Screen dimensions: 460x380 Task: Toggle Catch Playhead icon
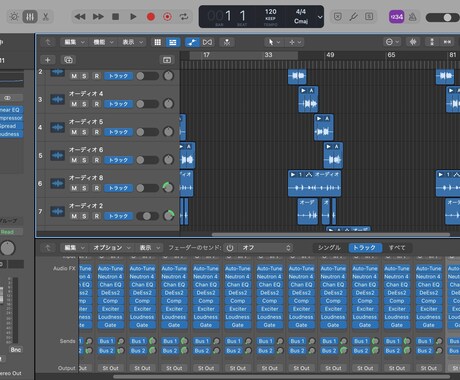[x=227, y=42]
